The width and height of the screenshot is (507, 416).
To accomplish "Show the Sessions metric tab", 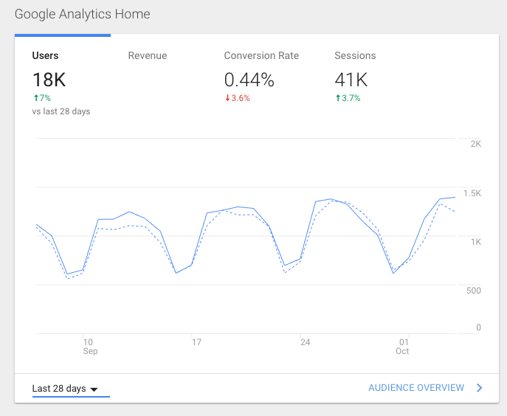I will click(x=355, y=56).
